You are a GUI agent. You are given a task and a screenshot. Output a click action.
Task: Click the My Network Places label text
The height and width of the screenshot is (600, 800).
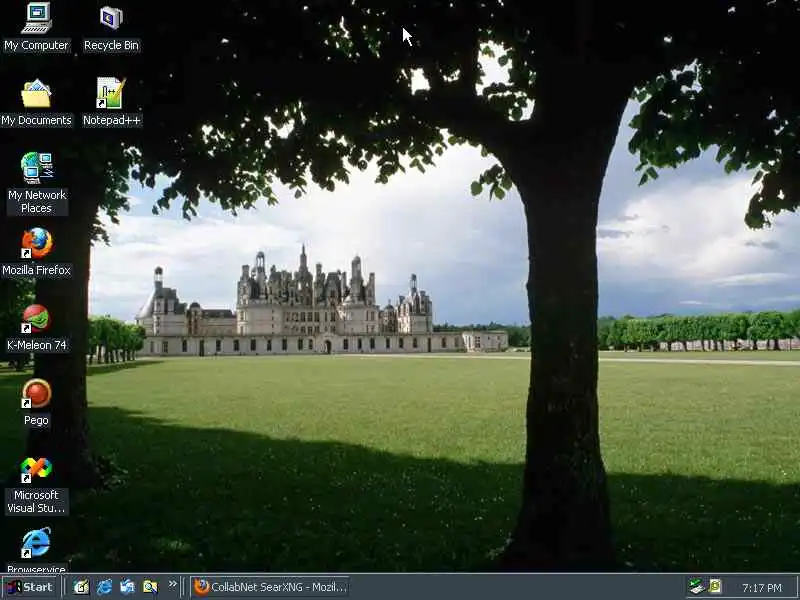(x=37, y=202)
